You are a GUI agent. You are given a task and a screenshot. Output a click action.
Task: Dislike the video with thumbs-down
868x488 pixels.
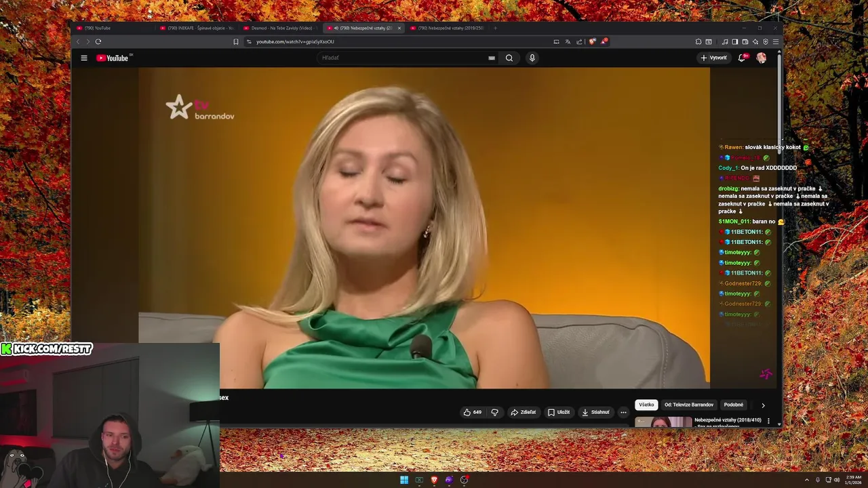pyautogui.click(x=494, y=412)
